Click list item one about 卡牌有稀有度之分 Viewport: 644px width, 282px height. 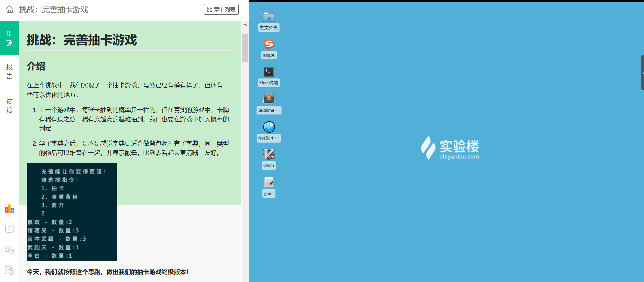click(x=134, y=119)
